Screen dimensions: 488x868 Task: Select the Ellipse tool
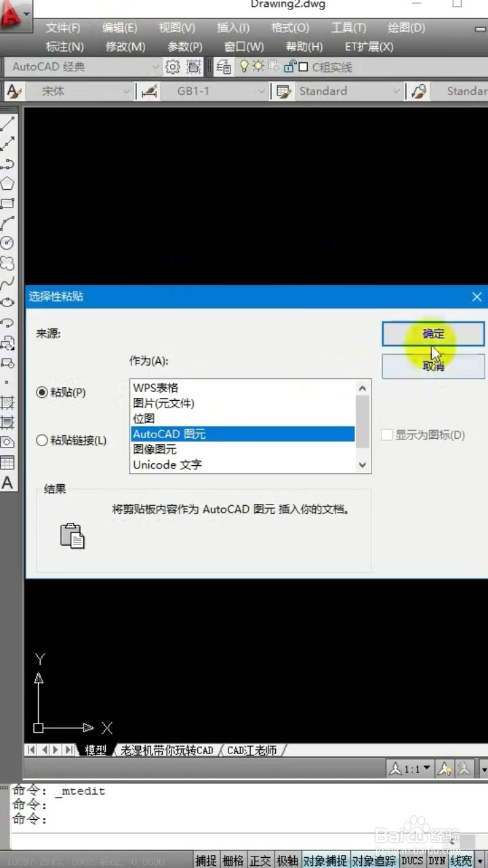(x=7, y=302)
